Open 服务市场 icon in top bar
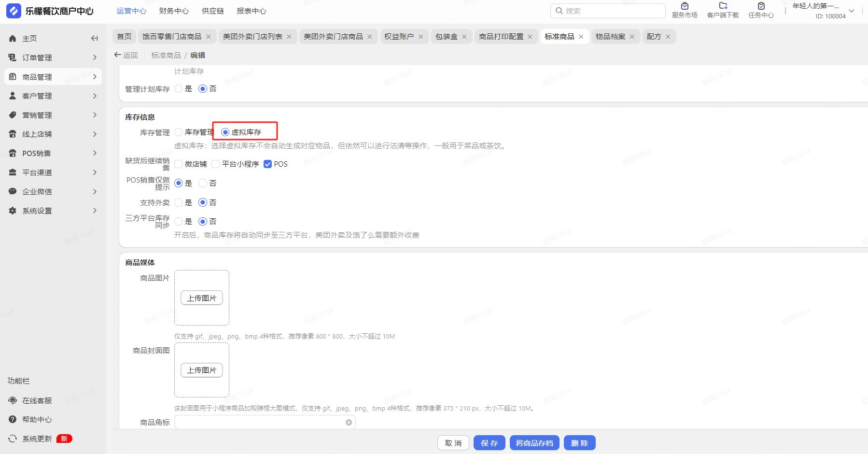Image resolution: width=868 pixels, height=454 pixels. point(685,6)
